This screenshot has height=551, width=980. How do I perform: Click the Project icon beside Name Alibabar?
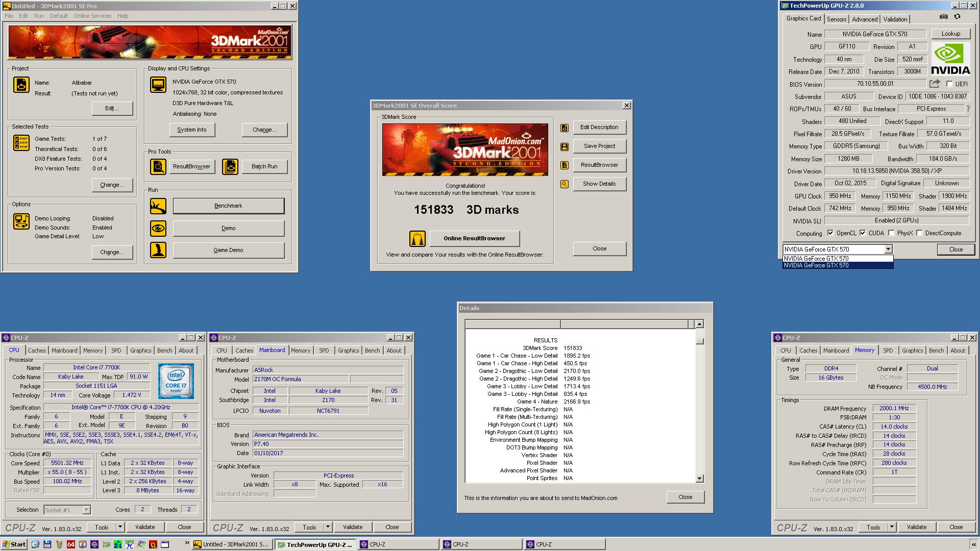pos(21,85)
